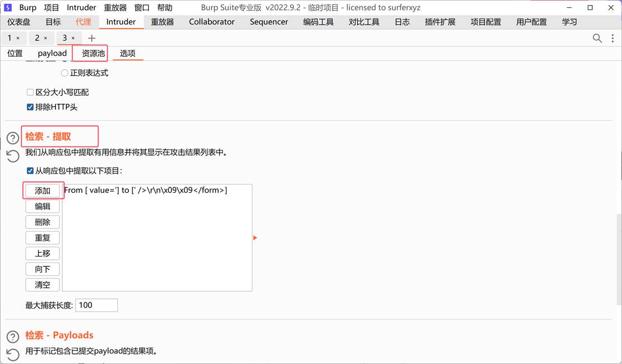Viewport: 622px width, 364px height.
Task: Minimize the Burp Suite window
Action: click(x=569, y=7)
